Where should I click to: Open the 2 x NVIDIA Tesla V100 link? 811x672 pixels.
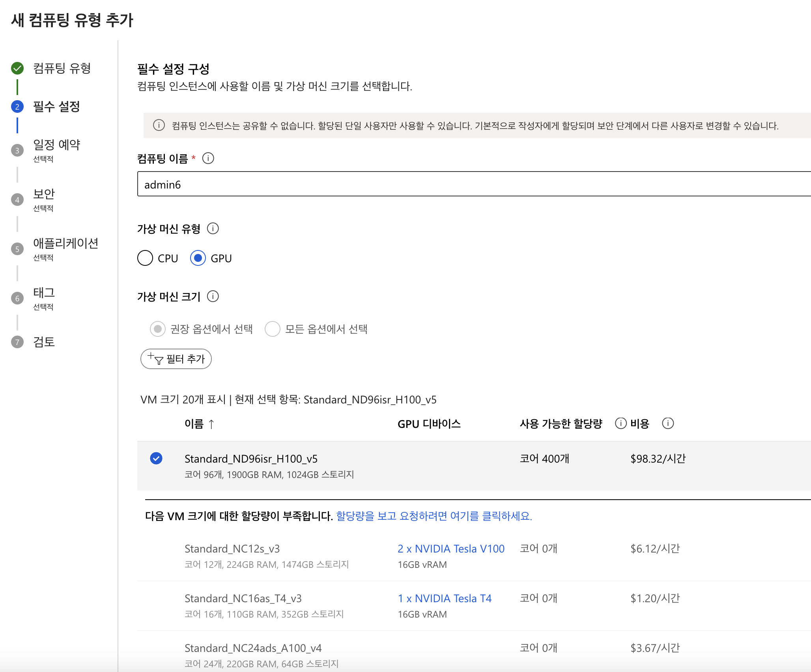(x=451, y=549)
